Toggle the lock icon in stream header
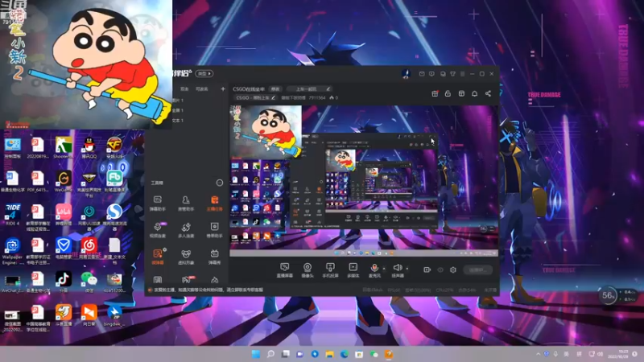 pyautogui.click(x=448, y=93)
